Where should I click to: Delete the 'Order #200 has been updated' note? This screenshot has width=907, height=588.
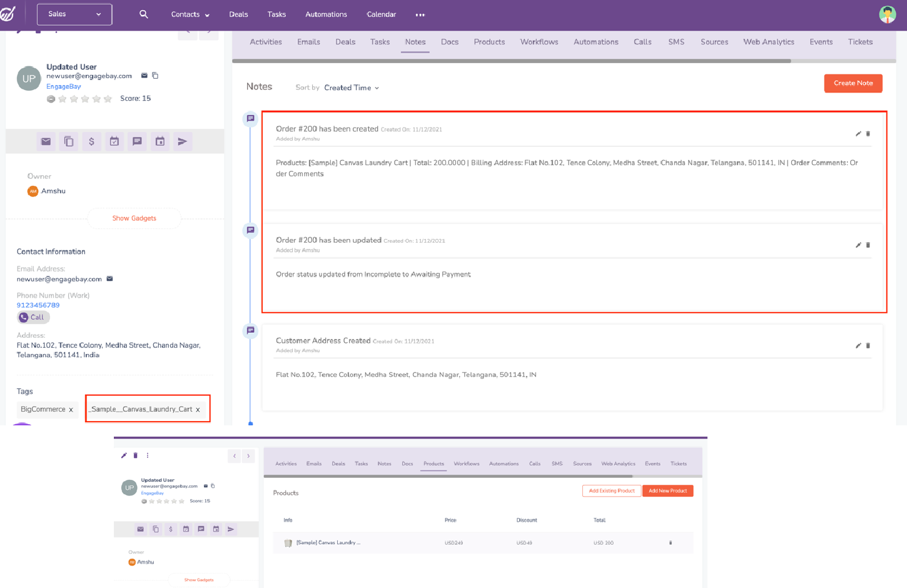(x=868, y=245)
